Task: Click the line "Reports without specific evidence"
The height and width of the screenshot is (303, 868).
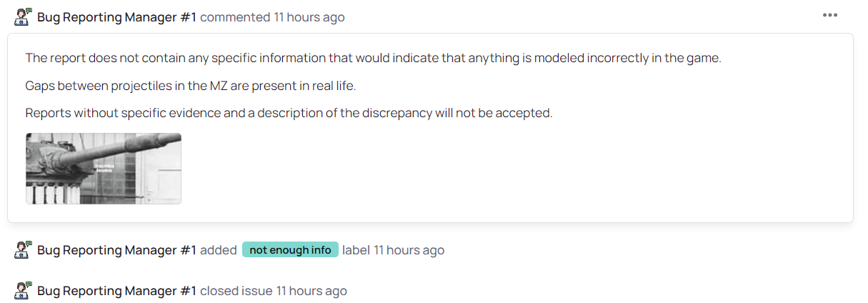Action: (289, 113)
